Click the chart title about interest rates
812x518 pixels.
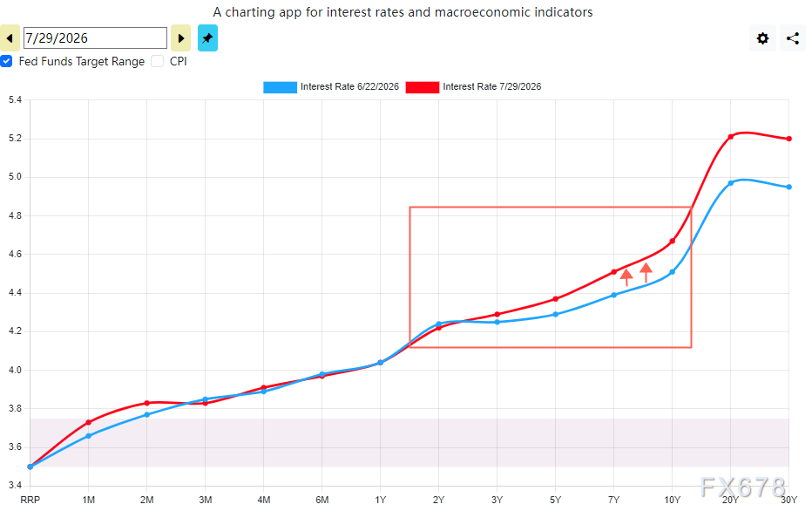[403, 12]
